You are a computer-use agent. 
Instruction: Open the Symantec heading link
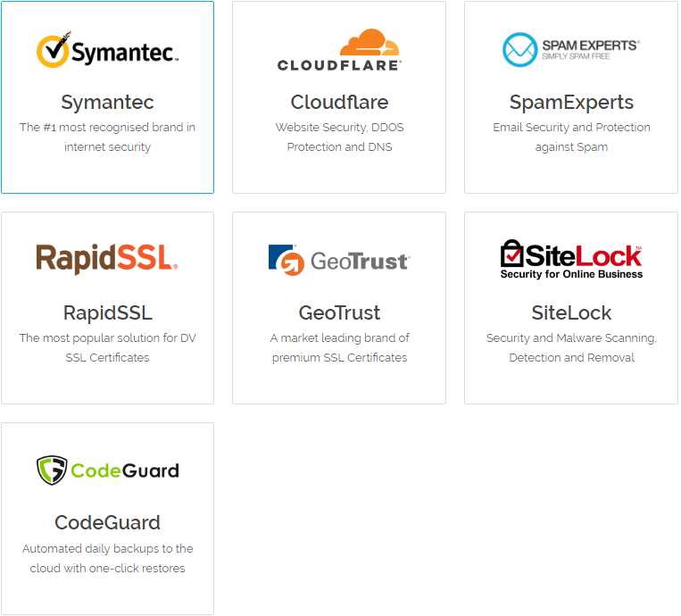pyautogui.click(x=107, y=102)
